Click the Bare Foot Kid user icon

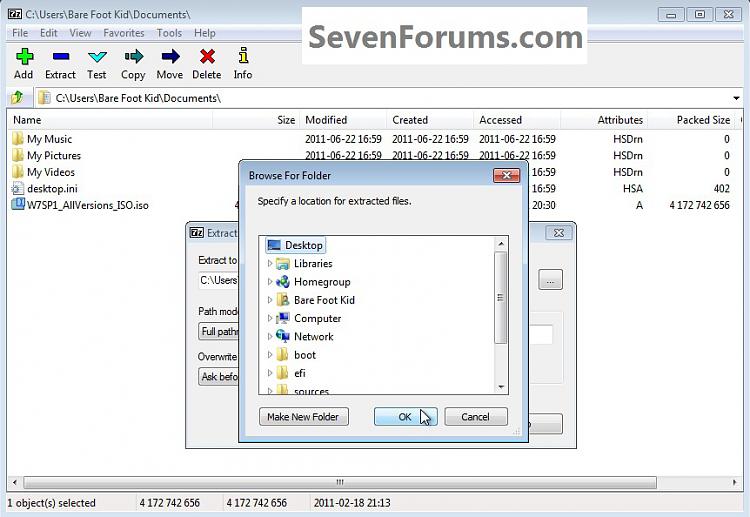(x=283, y=300)
